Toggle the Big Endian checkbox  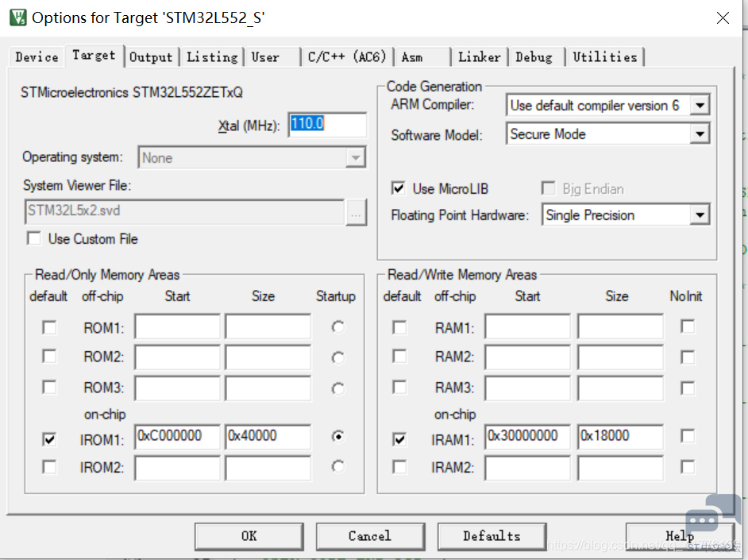(x=548, y=188)
